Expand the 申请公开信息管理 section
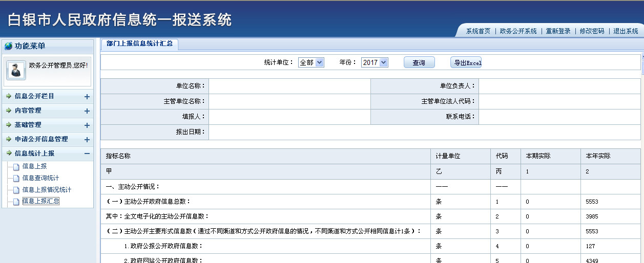644x263 pixels. point(87,140)
